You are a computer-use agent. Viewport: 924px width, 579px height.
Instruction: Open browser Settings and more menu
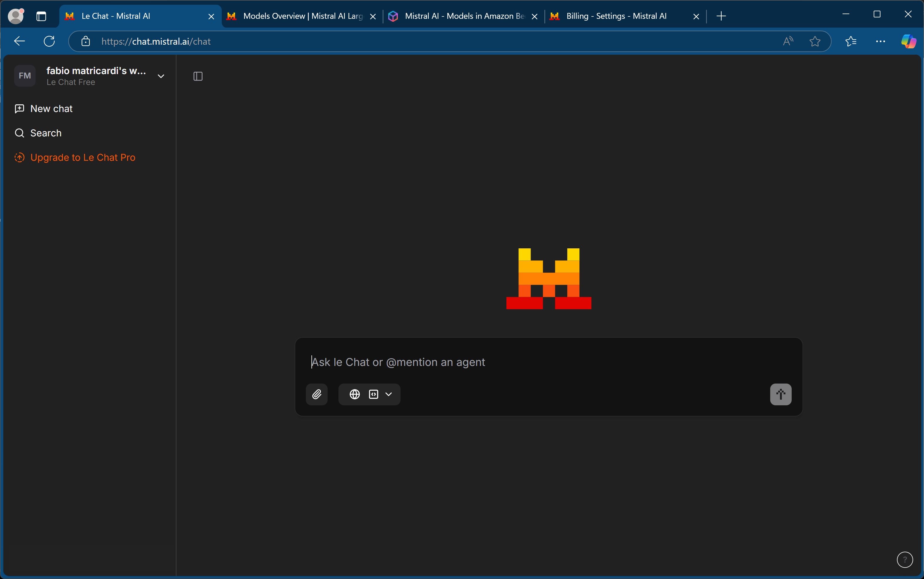(880, 41)
